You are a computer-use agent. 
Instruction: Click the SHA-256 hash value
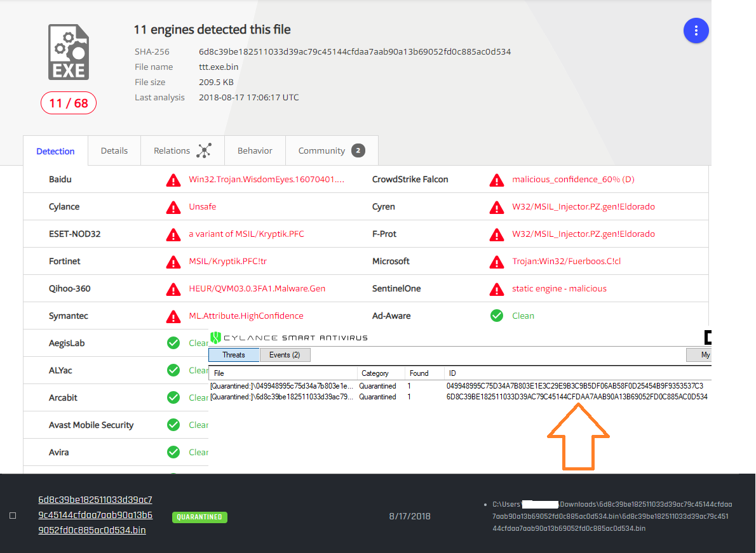[x=355, y=51]
